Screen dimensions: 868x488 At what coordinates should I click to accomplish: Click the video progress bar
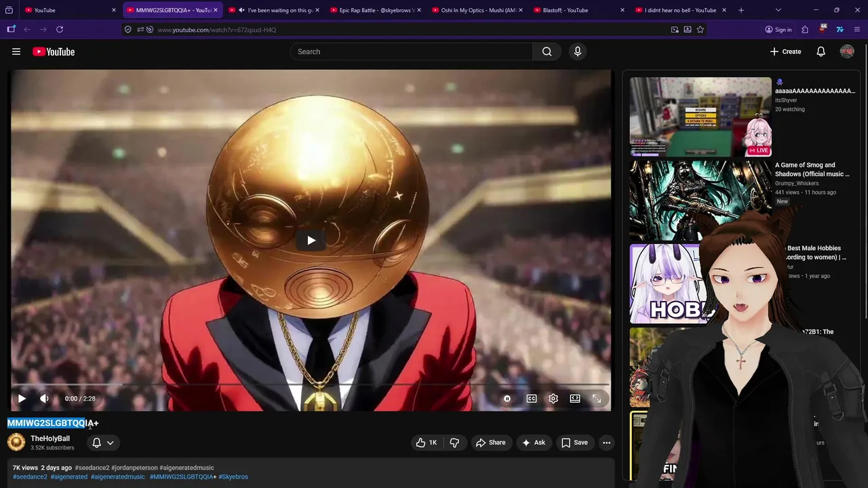[x=311, y=385]
